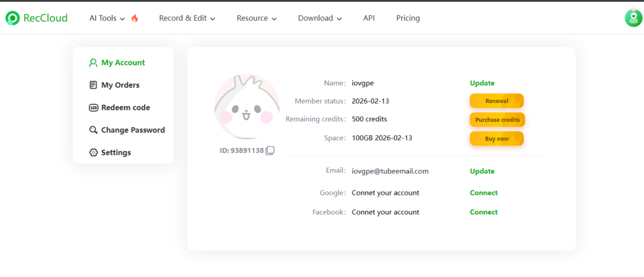Select My Account in the sidebar
This screenshot has width=644, height=277.
click(x=123, y=63)
